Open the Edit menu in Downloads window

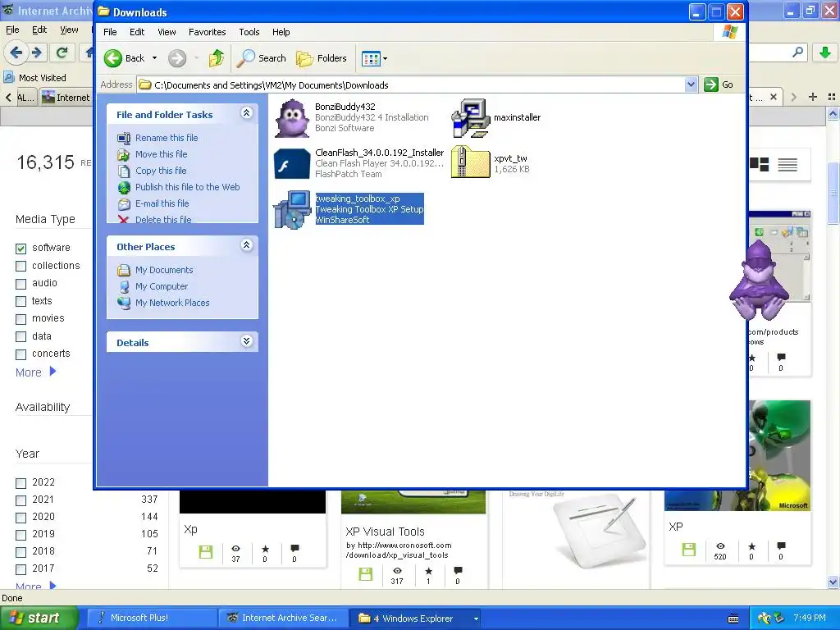137,32
